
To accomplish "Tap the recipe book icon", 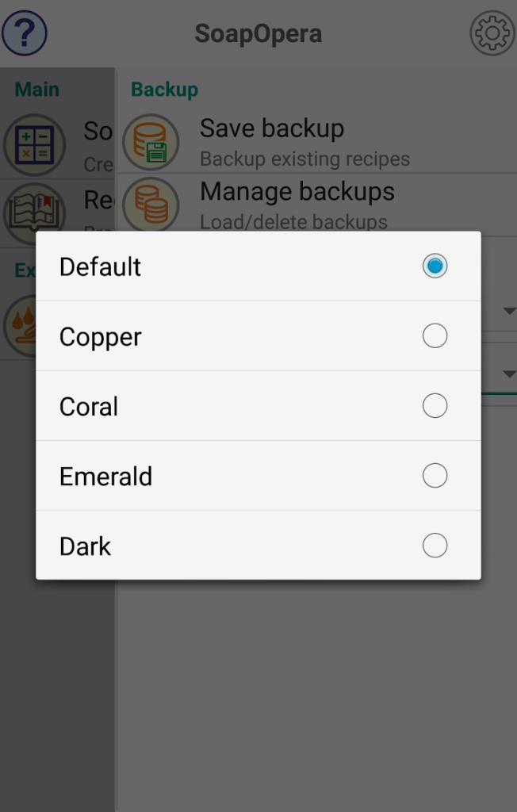I will tap(34, 212).
